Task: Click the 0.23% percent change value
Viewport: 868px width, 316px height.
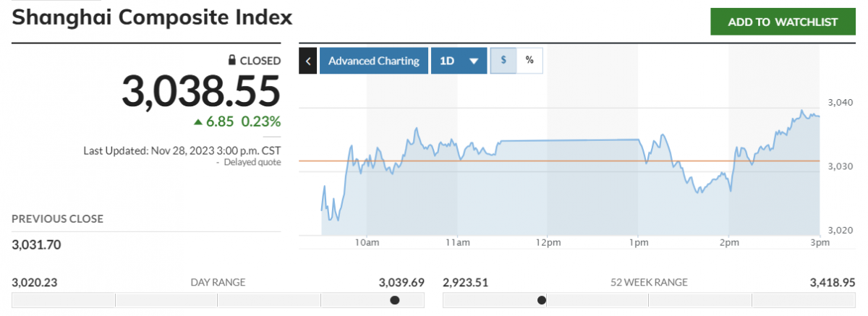Action: (261, 121)
